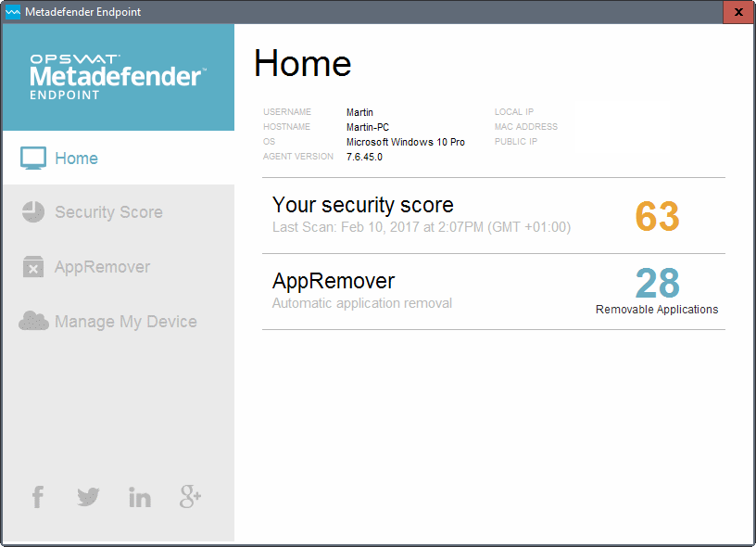Click the Metadefender Endpoint window title
The height and width of the screenshot is (547, 756).
(x=83, y=12)
